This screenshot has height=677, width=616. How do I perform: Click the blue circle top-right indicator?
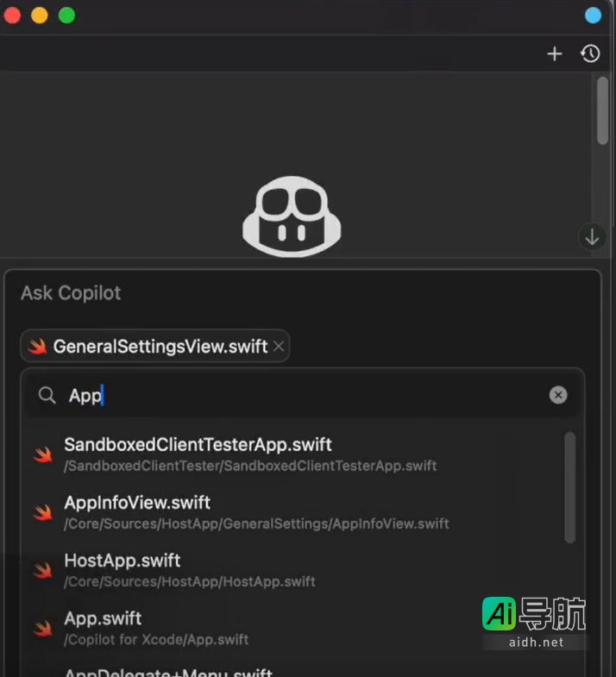593,16
